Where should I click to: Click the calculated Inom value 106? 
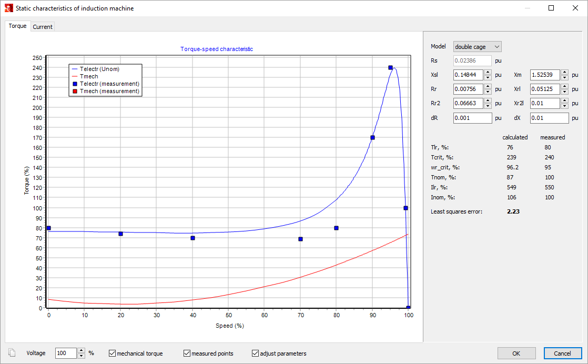point(512,197)
